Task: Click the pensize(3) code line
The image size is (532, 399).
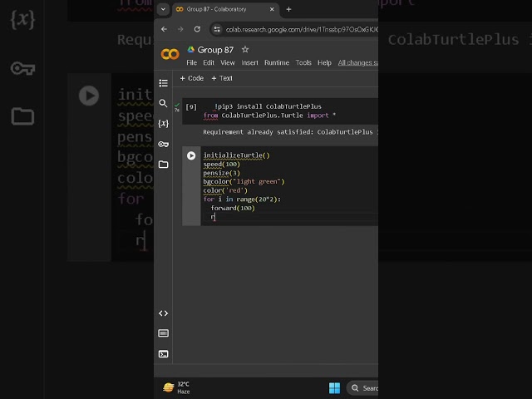Action: pyautogui.click(x=222, y=173)
